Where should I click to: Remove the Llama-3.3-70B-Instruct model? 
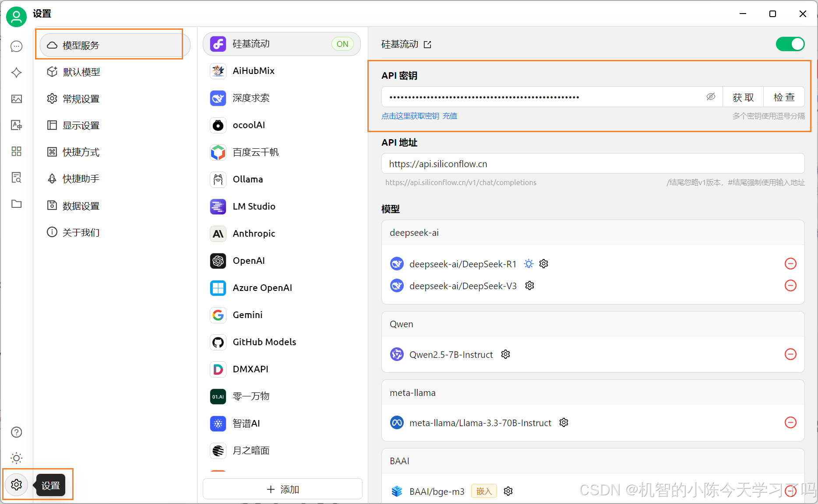point(790,423)
